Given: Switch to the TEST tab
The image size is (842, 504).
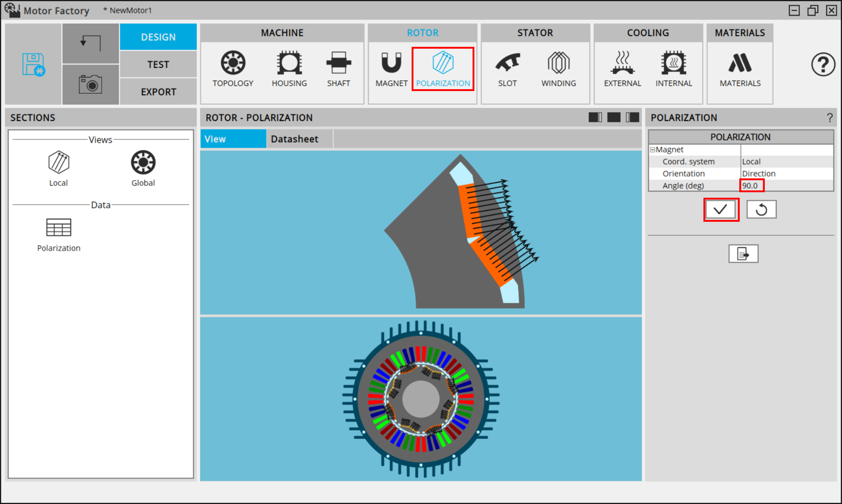Looking at the screenshot, I should point(158,64).
